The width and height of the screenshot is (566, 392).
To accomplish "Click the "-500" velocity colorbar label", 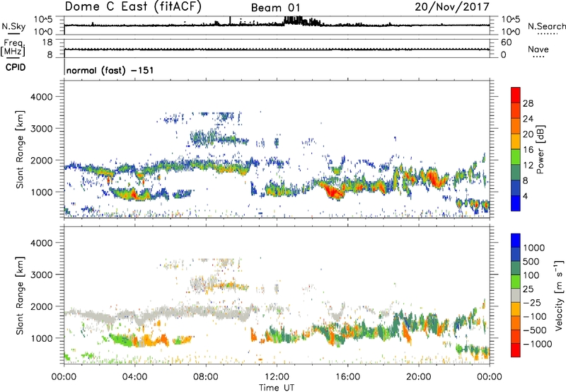I will (x=535, y=330).
